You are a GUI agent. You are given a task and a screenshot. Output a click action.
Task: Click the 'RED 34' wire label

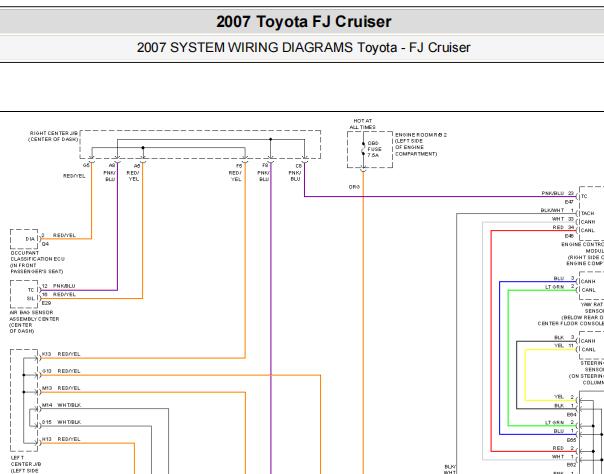point(564,227)
